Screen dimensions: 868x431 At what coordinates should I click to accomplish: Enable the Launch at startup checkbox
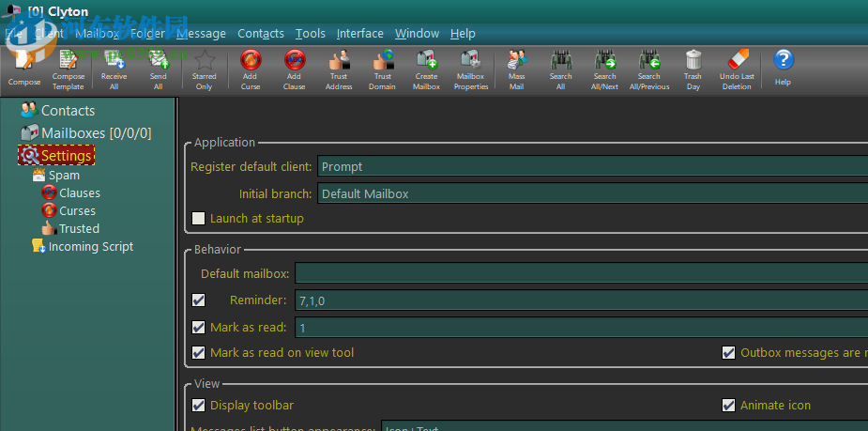pos(198,218)
